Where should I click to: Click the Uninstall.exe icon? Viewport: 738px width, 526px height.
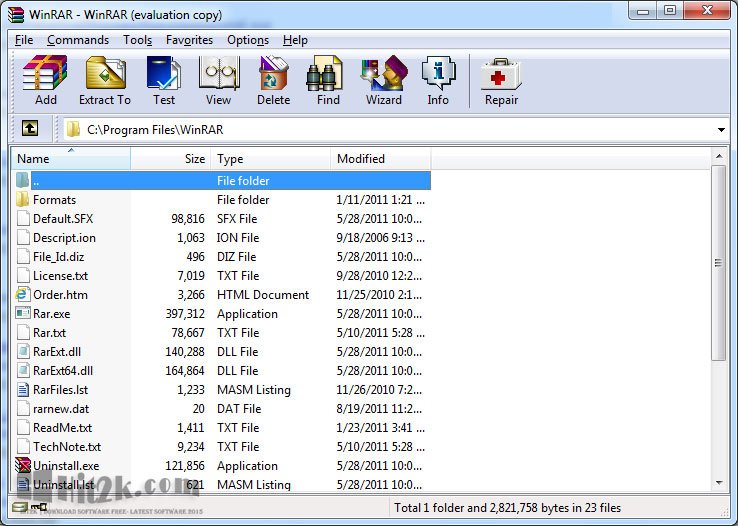tap(23, 465)
